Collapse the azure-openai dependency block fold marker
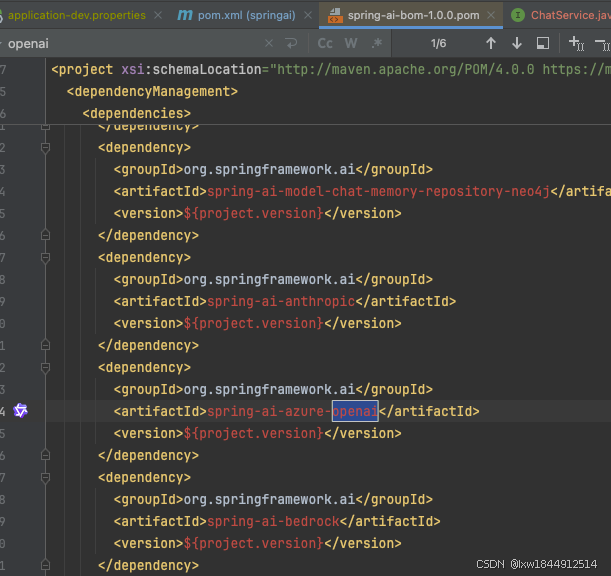Viewport: 611px width, 576px height. [45, 368]
